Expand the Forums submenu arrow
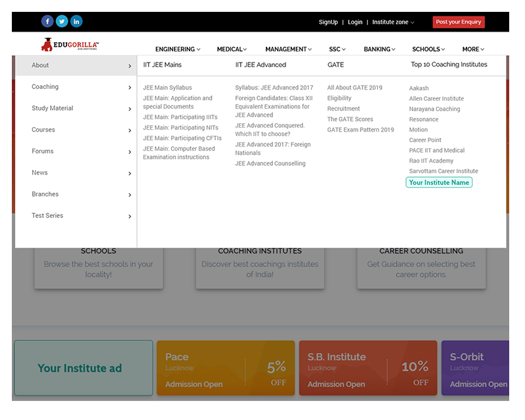Screen dimensions: 525x420 tap(130, 152)
